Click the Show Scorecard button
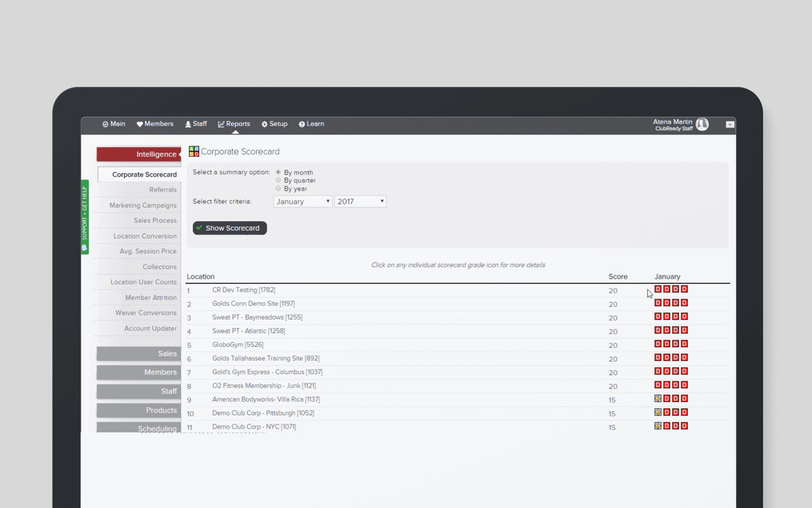Image resolution: width=812 pixels, height=508 pixels. tap(230, 228)
